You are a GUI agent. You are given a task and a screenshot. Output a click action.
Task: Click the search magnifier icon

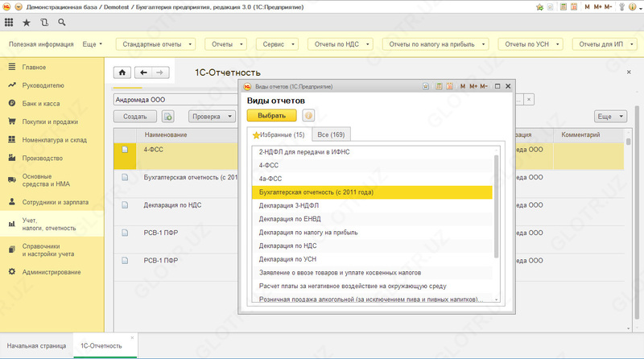pos(60,23)
